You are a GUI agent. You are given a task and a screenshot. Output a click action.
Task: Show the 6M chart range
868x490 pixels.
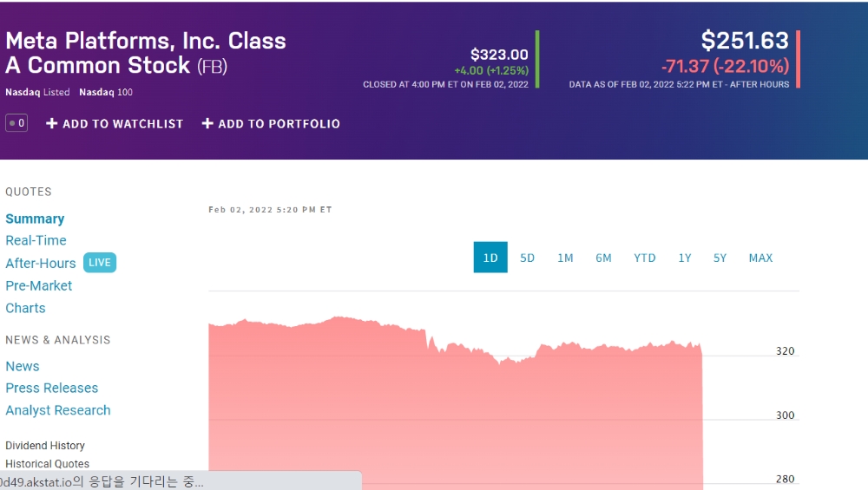[x=603, y=258]
